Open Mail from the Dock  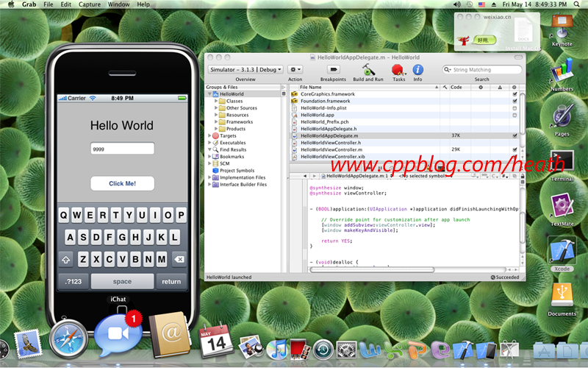pos(27,344)
